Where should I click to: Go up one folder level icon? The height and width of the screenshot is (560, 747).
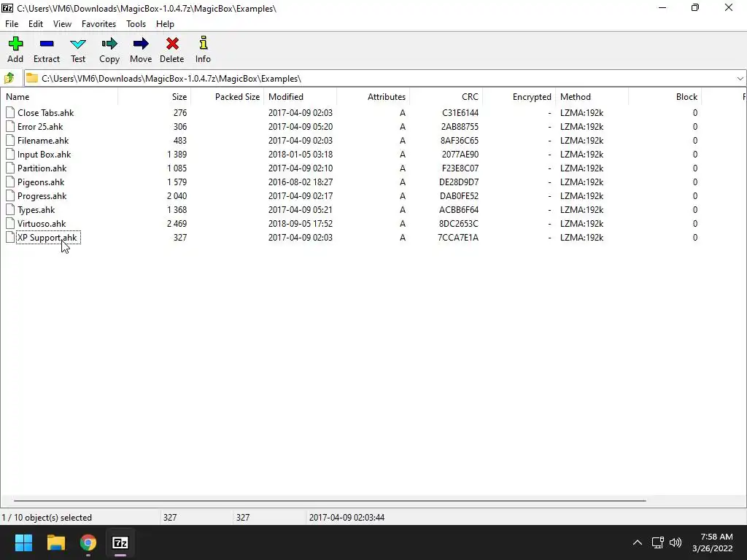tap(9, 78)
